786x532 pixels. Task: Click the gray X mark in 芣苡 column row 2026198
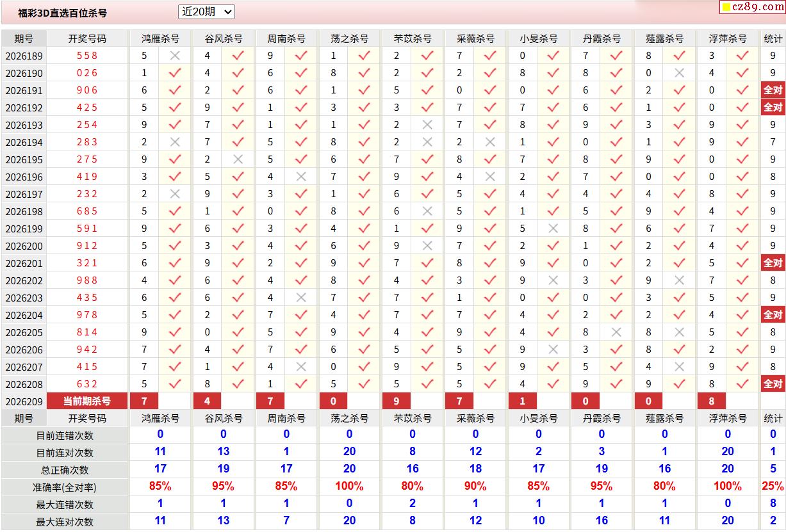point(427,211)
